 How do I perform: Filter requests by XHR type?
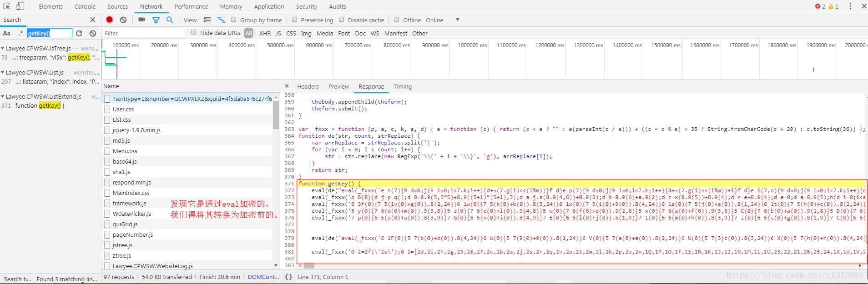click(x=265, y=33)
